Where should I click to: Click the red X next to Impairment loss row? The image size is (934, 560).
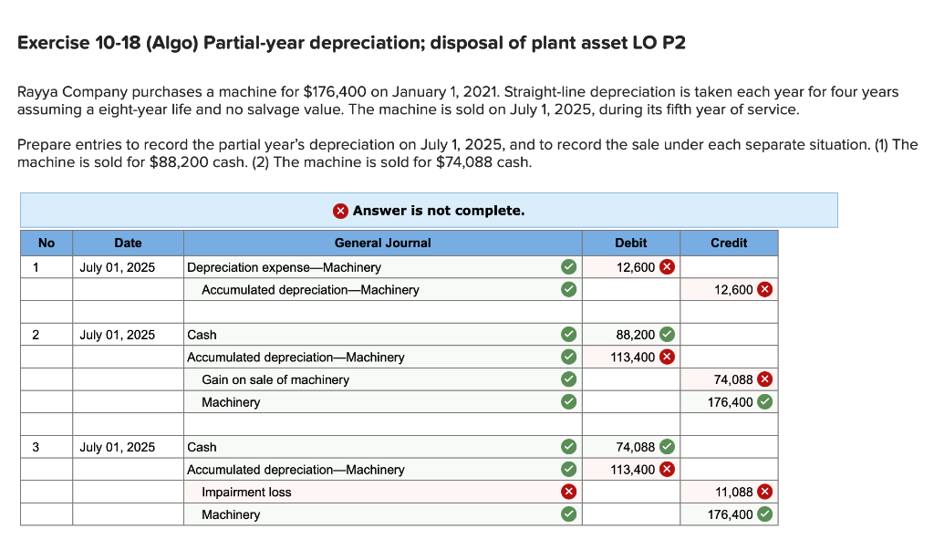tap(568, 491)
